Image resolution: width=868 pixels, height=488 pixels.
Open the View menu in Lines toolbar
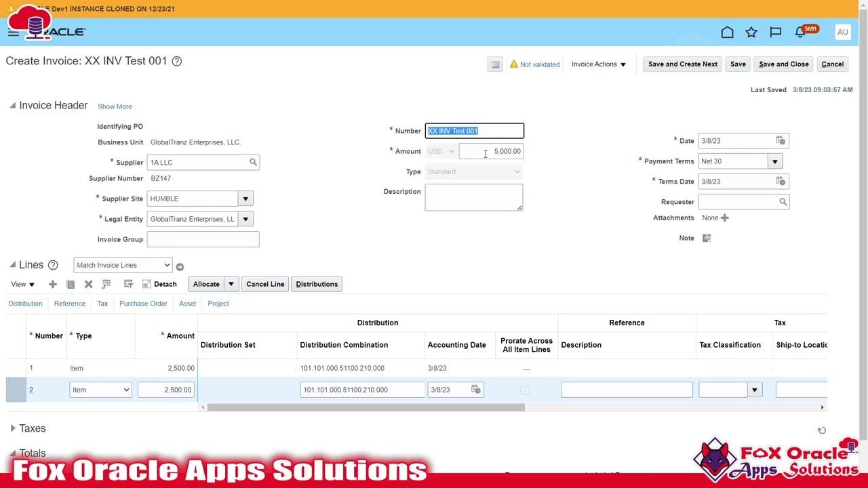22,284
